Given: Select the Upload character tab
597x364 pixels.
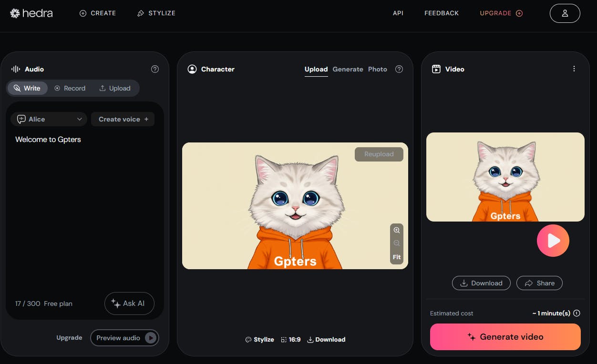Looking at the screenshot, I should 316,70.
